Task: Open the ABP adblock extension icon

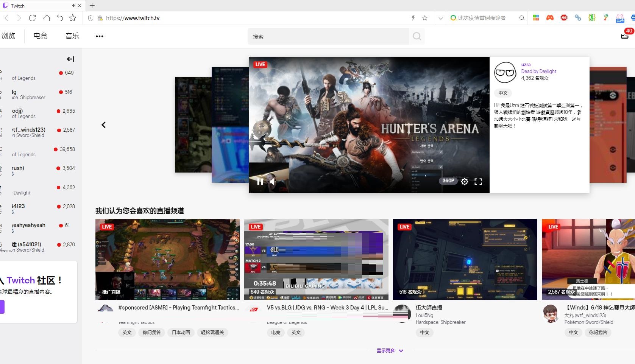Action: (564, 18)
